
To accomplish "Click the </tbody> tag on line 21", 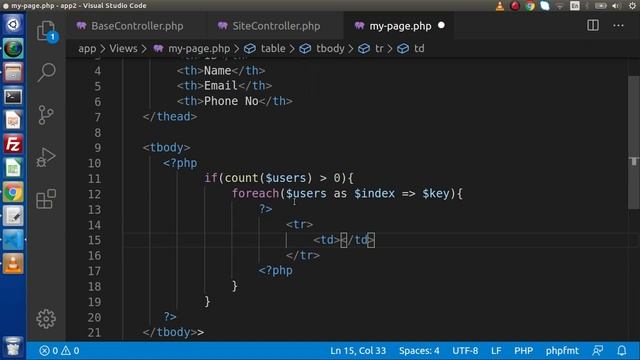I will [x=170, y=332].
